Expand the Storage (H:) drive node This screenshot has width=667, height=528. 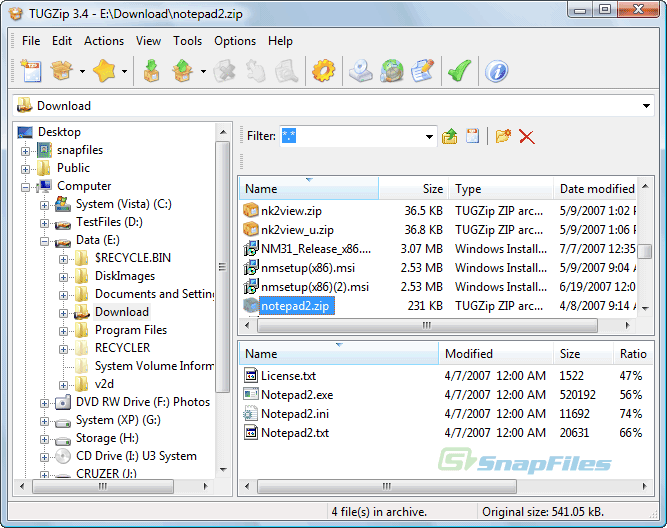coord(44,439)
